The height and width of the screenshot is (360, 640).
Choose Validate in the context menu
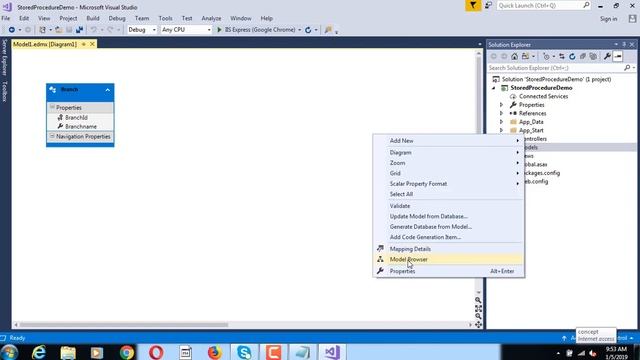(x=449, y=206)
